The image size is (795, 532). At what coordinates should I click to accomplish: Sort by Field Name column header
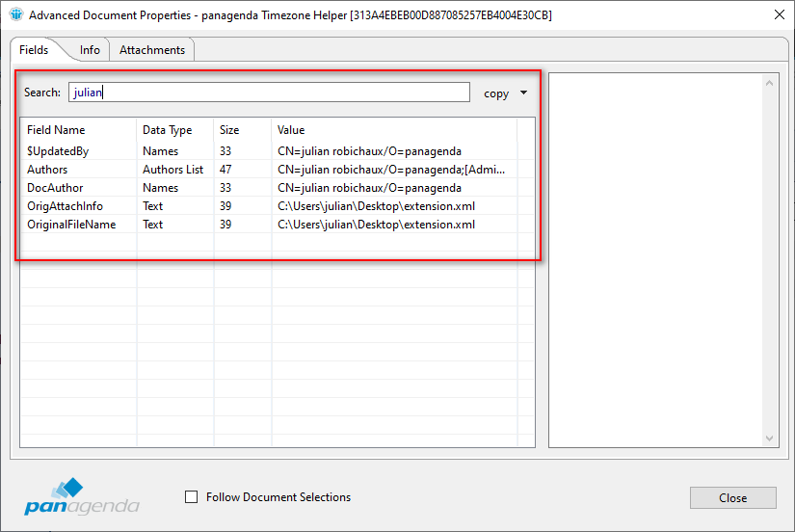click(79, 130)
